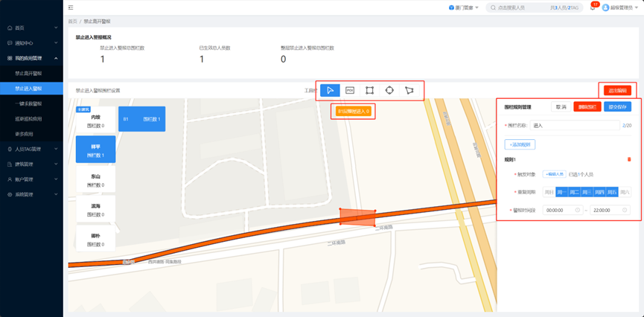Delete 规则1 with the red trash icon
The width and height of the screenshot is (644, 317).
(x=629, y=159)
